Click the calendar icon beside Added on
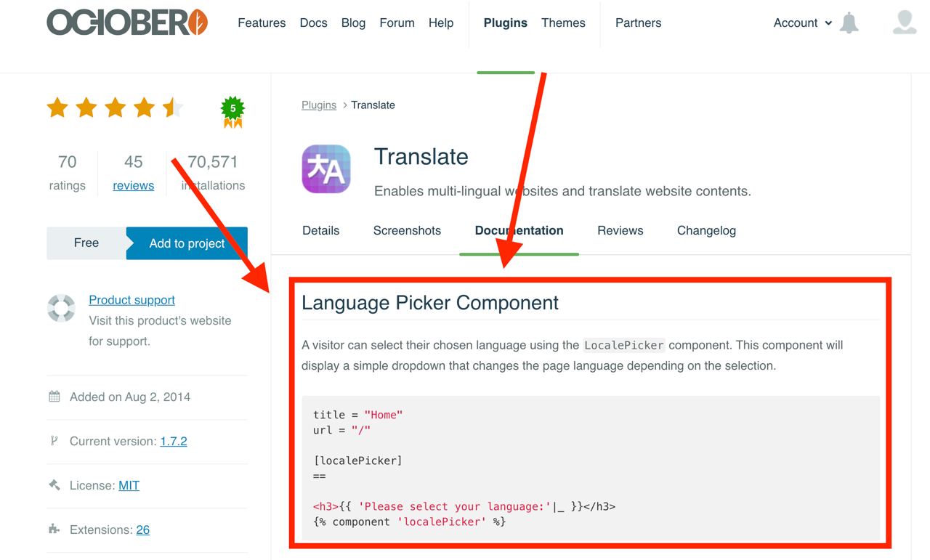Viewport: 930px width, 560px height. [54, 397]
